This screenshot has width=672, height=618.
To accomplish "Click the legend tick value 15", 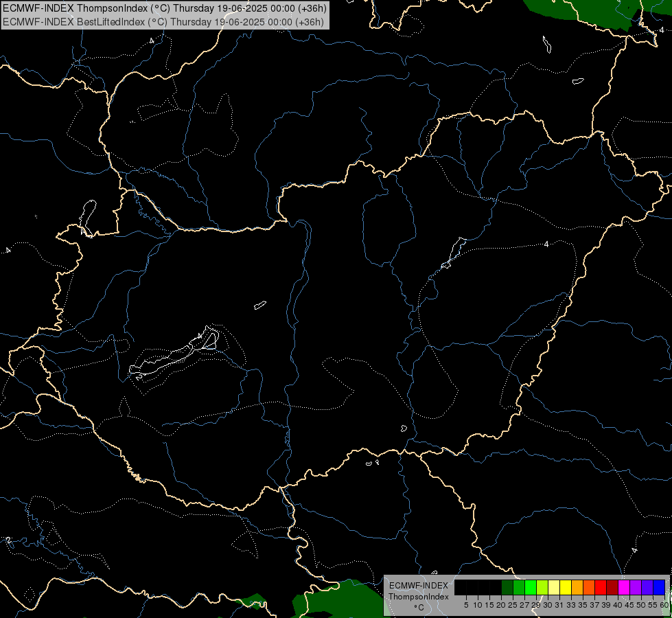I will point(489,605).
